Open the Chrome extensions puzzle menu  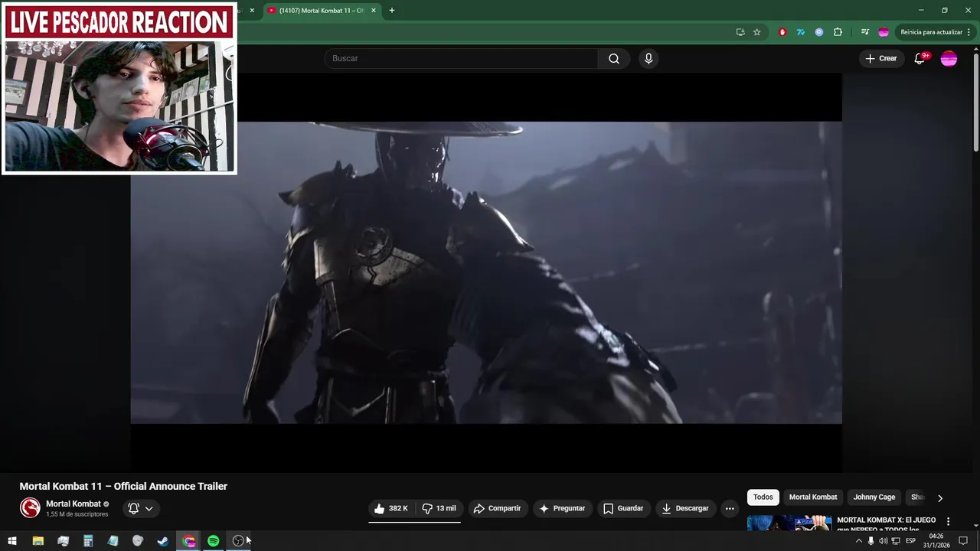pyautogui.click(x=838, y=32)
